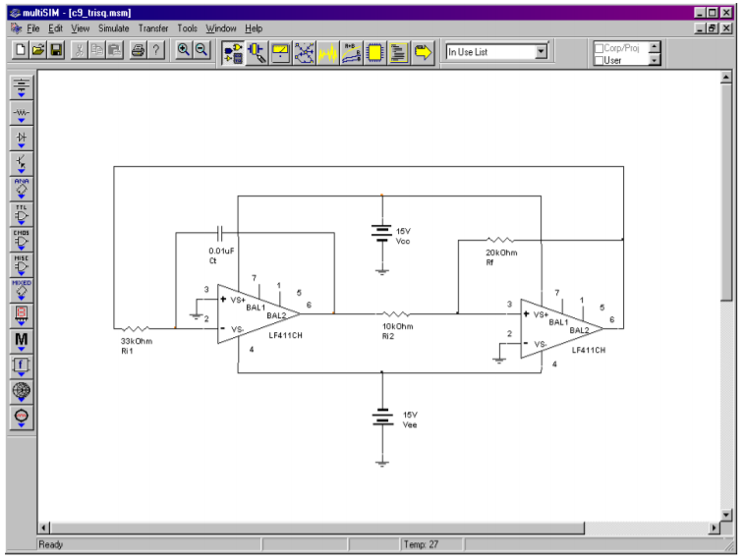Expand the In Use List dropdown
The width and height of the screenshot is (743, 560).
tap(541, 52)
